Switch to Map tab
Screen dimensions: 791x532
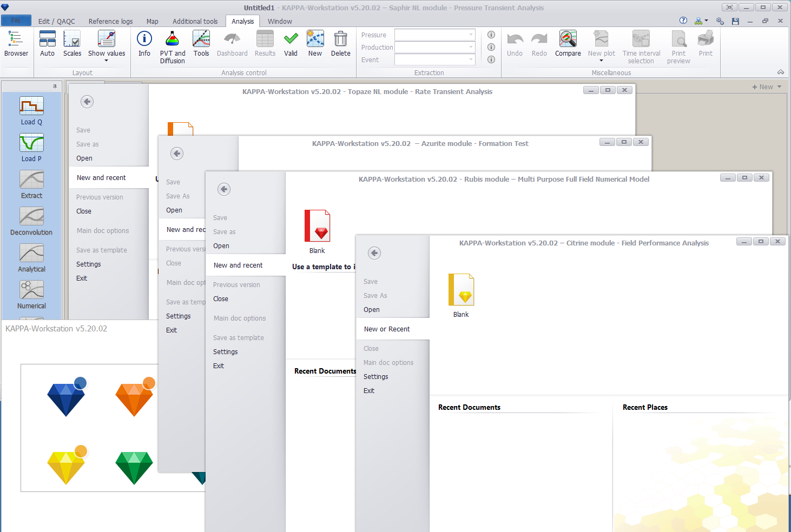(153, 21)
